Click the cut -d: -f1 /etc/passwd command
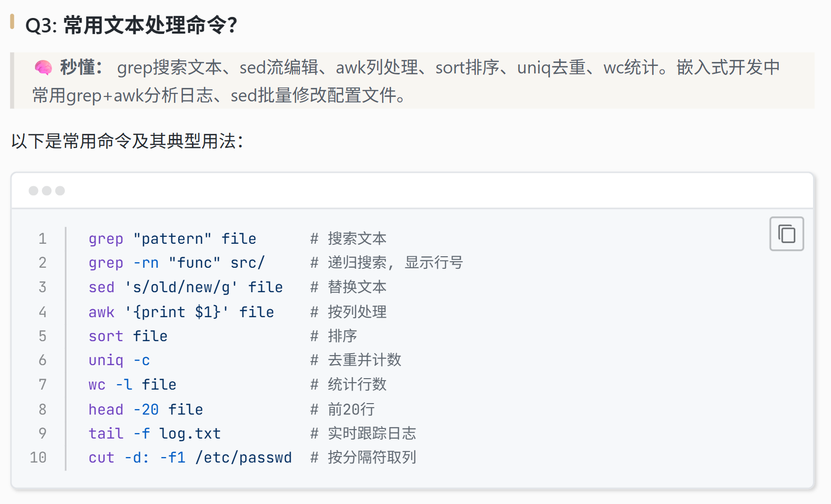 (x=190, y=458)
